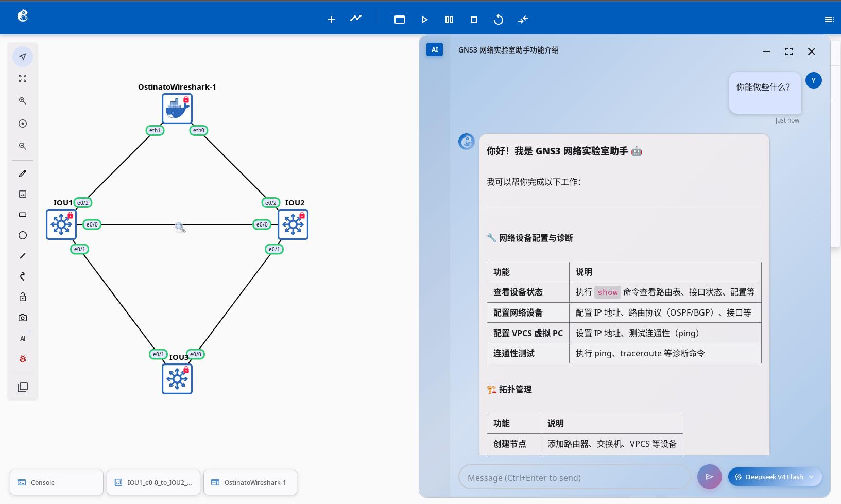Close the AI assistant chat panel
Image resolution: width=841 pixels, height=504 pixels.
(812, 51)
